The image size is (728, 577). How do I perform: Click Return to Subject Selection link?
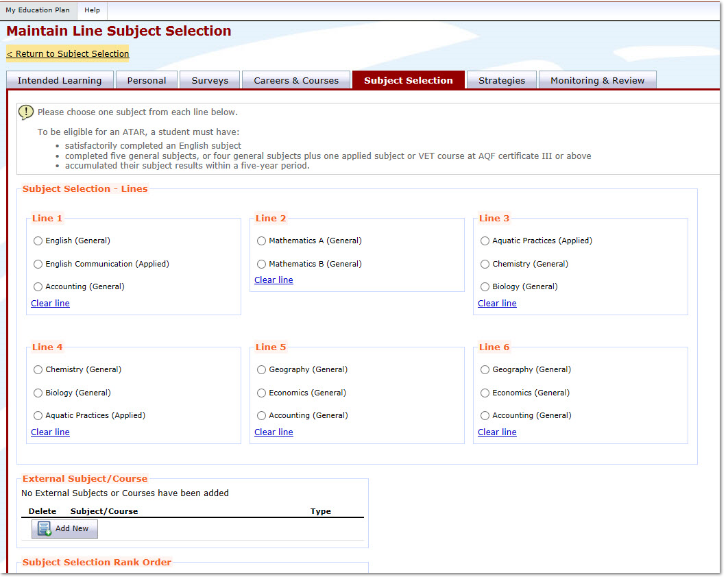[x=68, y=54]
